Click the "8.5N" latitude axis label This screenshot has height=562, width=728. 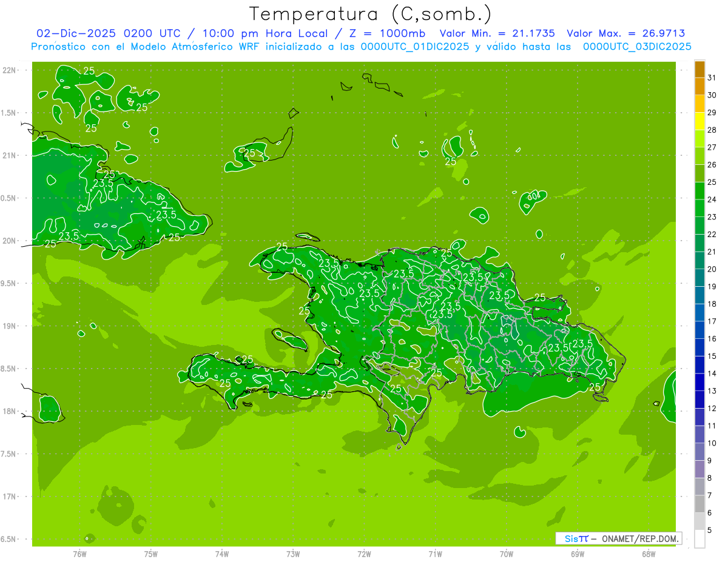pos(8,369)
